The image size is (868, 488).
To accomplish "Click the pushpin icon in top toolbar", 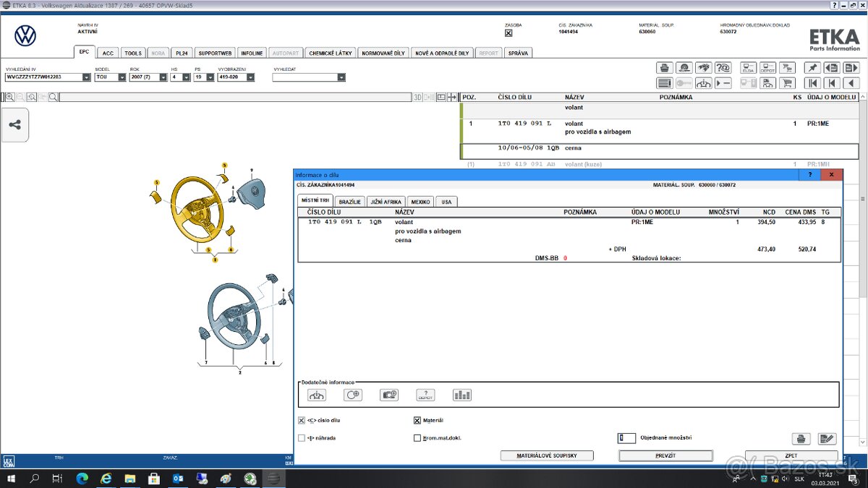I will point(812,68).
